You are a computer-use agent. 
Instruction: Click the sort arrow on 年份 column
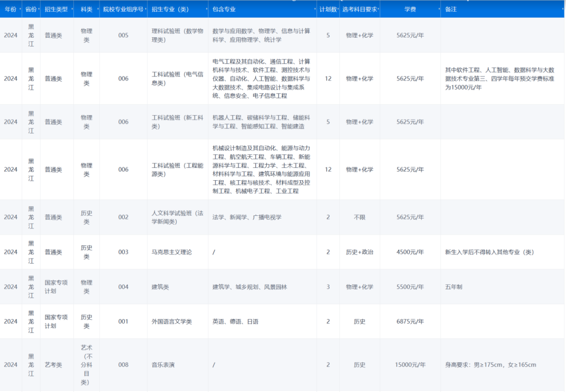20,8
